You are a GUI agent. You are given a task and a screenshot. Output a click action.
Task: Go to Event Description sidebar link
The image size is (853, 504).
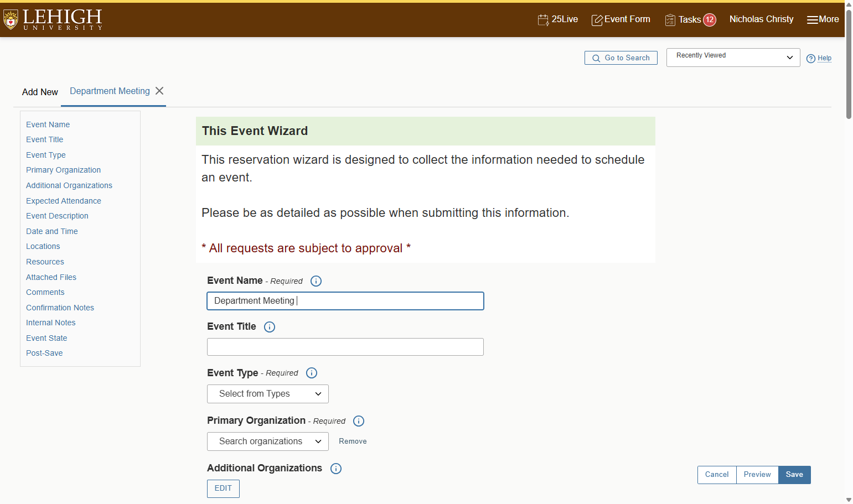(x=57, y=216)
